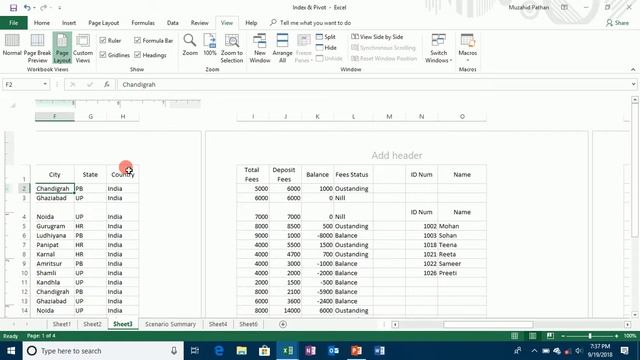Viewport: 640px width, 360px height.
Task: Toggle the Ruler checkbox
Action: 103,40
